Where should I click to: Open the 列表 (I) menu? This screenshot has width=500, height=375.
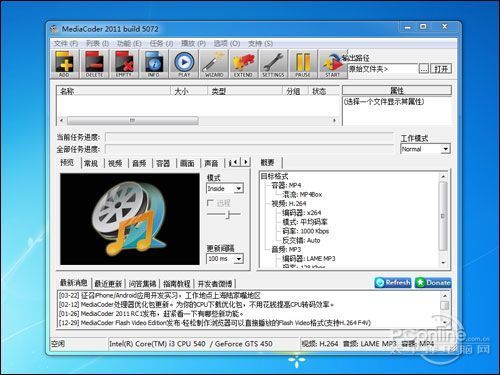97,43
